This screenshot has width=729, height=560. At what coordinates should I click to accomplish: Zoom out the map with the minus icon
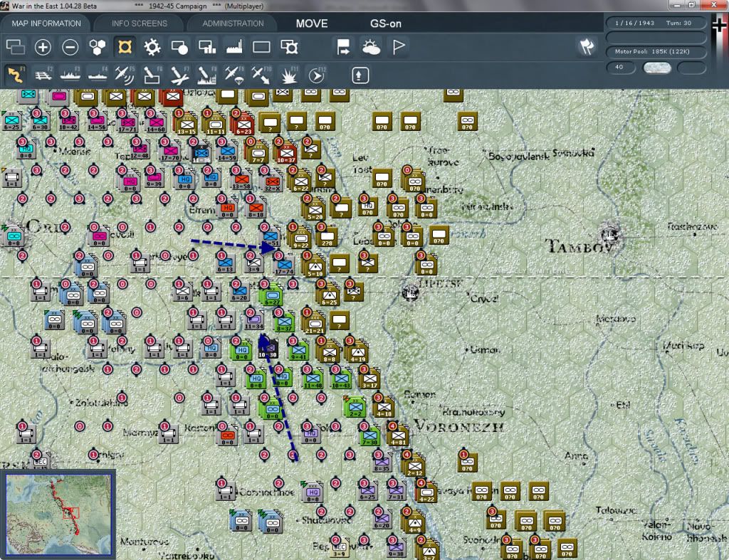coord(70,47)
